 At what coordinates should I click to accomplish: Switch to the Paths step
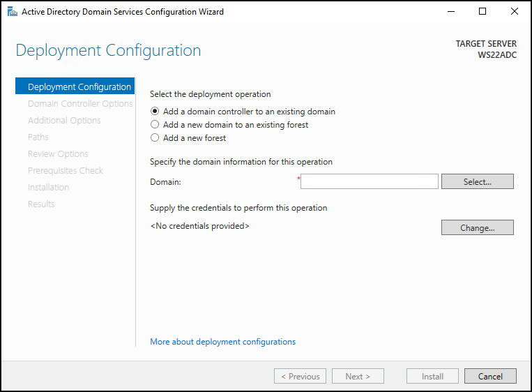click(x=38, y=137)
